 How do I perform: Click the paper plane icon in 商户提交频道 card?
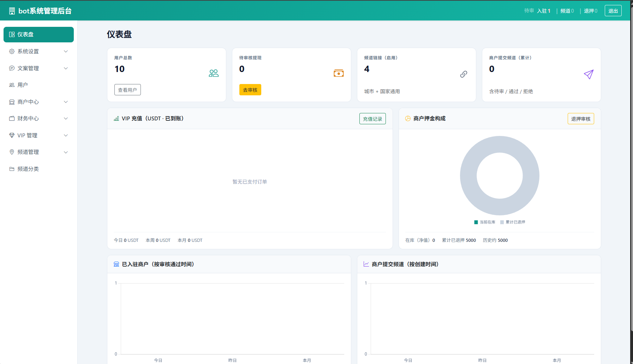point(589,74)
